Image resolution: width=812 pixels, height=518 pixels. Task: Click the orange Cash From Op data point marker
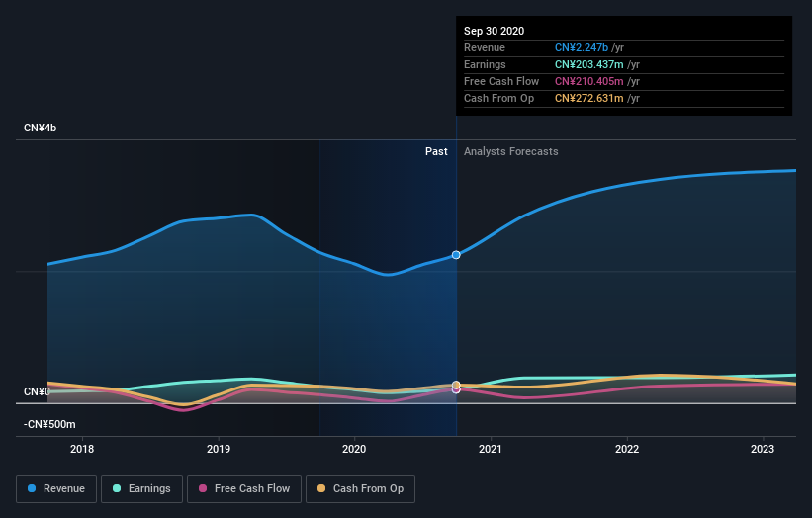[x=456, y=385]
